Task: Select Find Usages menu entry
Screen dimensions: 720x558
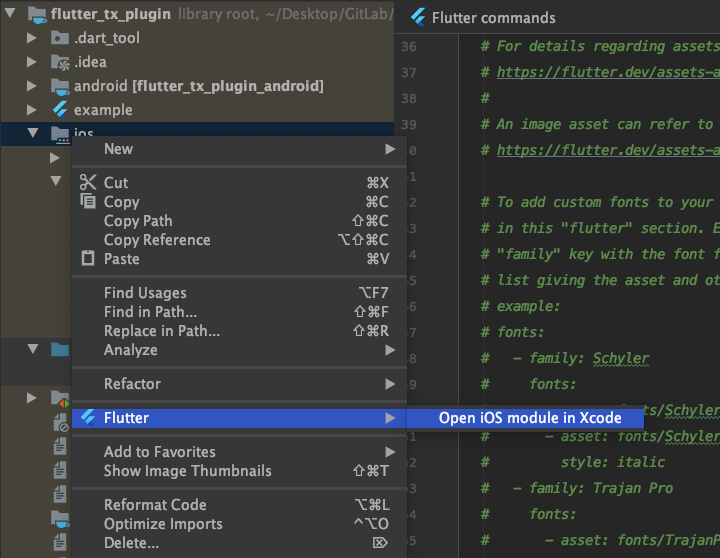Action: 239,293
